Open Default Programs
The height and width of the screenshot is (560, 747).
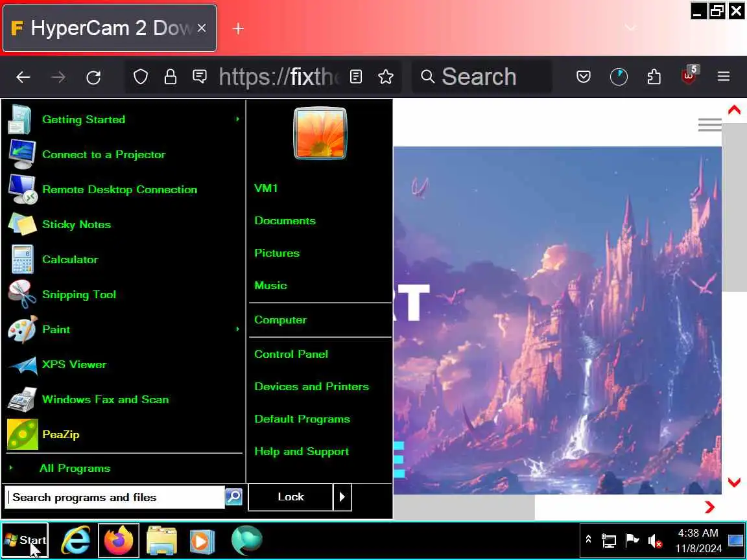pos(302,419)
